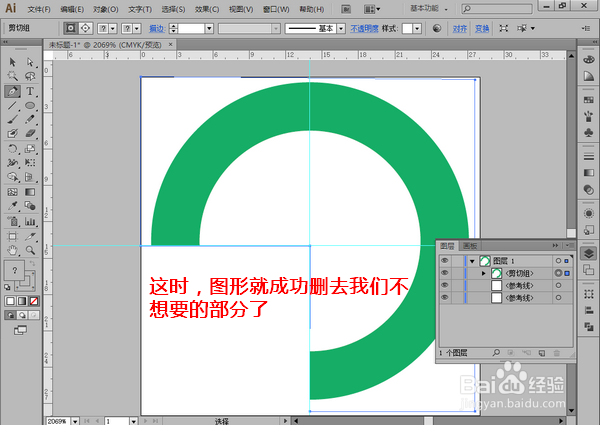The height and width of the screenshot is (425, 600).
Task: Hide 图层 1 with its eye icon
Action: pyautogui.click(x=445, y=261)
